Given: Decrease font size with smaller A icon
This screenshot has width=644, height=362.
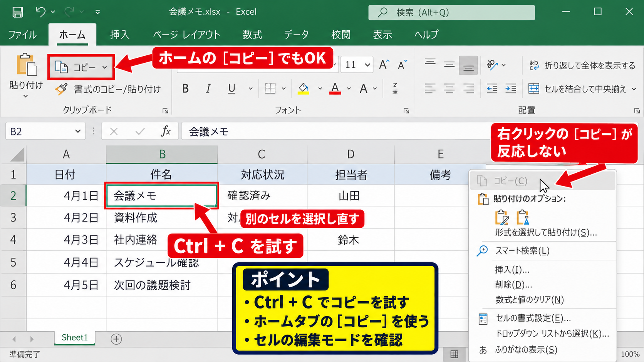Looking at the screenshot, I should (402, 65).
